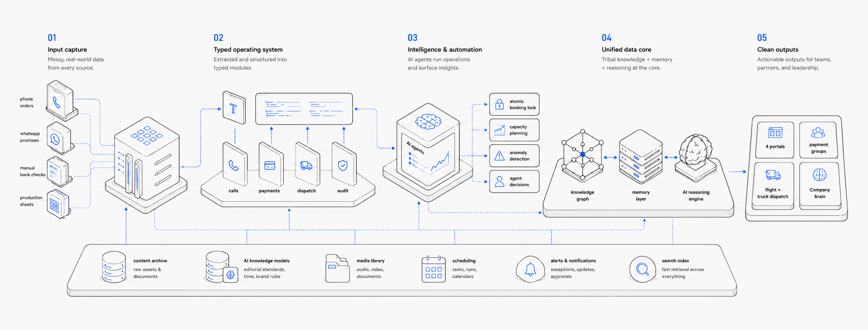Click the phone orders handset icon
The height and width of the screenshot is (330, 868).
56,102
